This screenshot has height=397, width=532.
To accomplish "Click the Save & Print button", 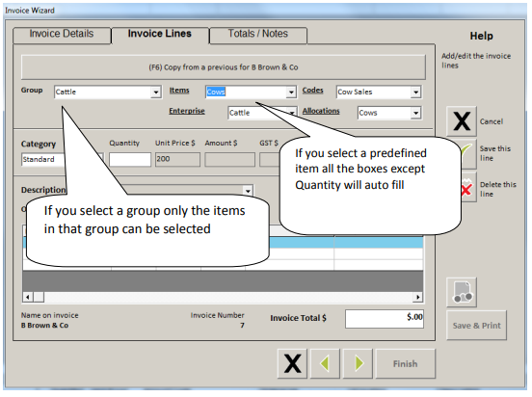I will 476,326.
